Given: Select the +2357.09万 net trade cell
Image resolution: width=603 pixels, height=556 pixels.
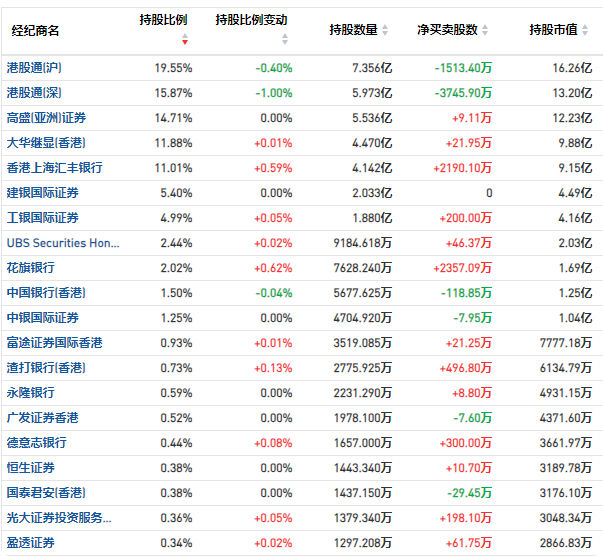Looking at the screenshot, I should click(463, 268).
